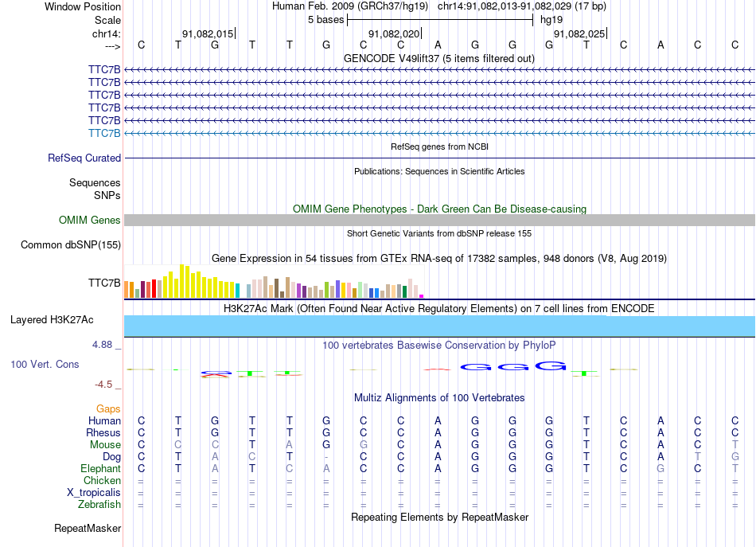Select the Chicken alignment row label

click(x=102, y=480)
